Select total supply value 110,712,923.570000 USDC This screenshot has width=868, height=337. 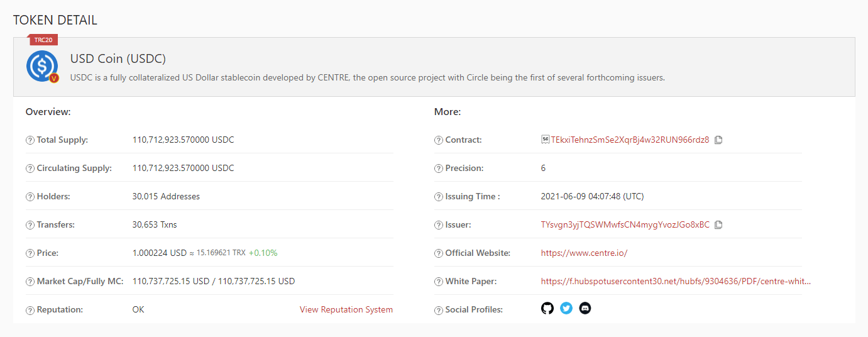pos(184,140)
